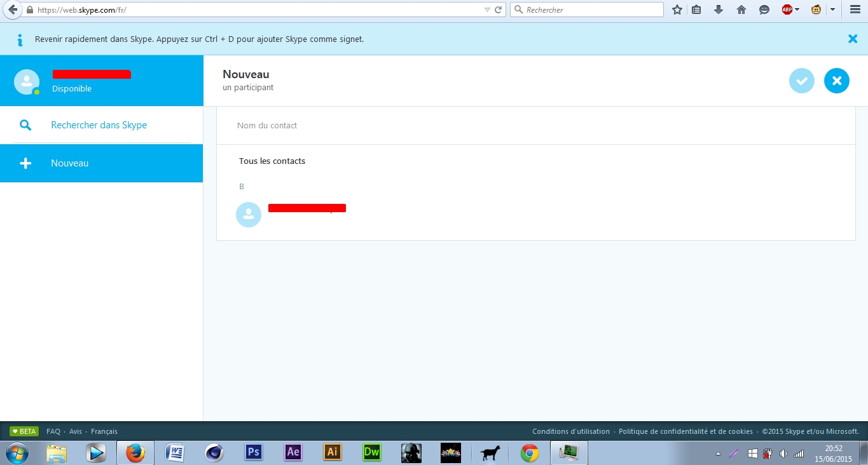Click the Tous les contacts heading
Image resolution: width=868 pixels, height=465 pixels.
tap(272, 161)
